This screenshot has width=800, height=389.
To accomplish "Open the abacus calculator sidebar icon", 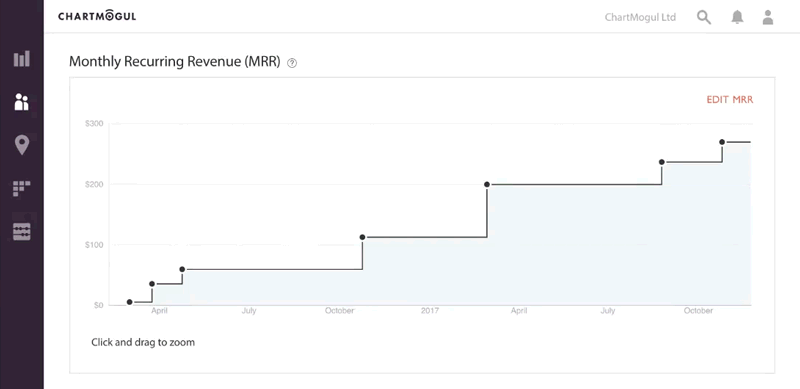I will coord(21,232).
